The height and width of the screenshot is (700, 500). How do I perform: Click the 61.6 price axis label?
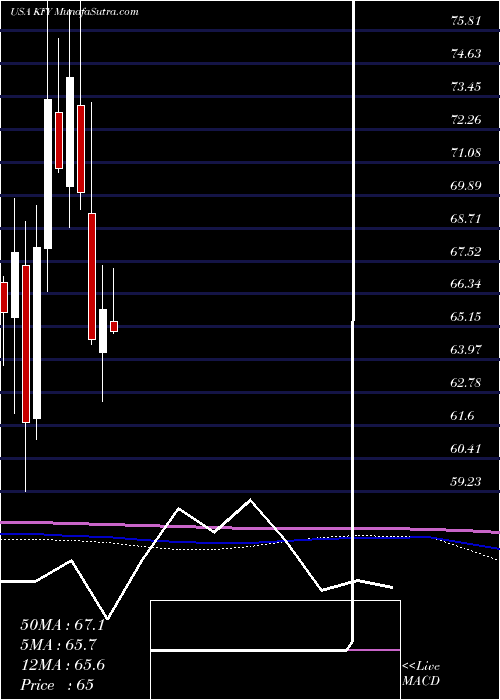[x=462, y=416]
